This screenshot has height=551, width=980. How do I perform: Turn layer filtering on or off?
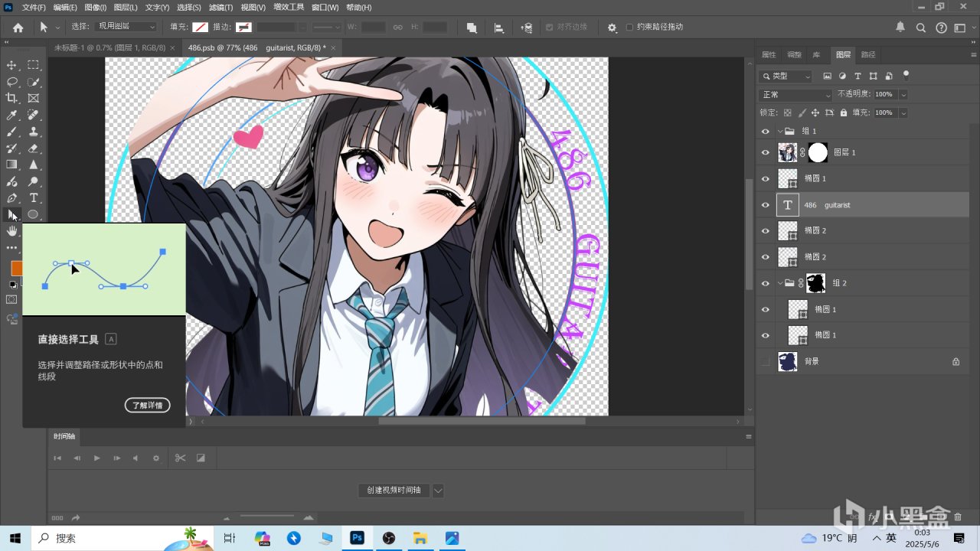tap(906, 75)
